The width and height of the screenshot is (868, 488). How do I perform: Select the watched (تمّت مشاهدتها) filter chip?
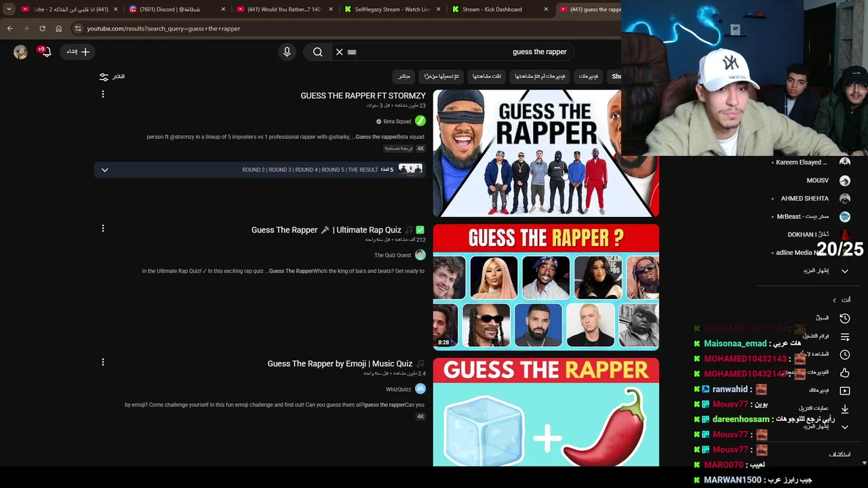(487, 77)
